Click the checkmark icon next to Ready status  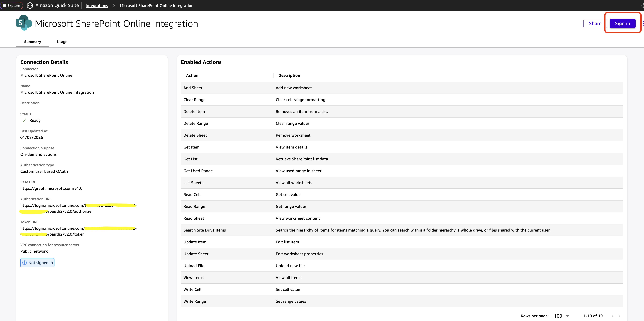24,120
